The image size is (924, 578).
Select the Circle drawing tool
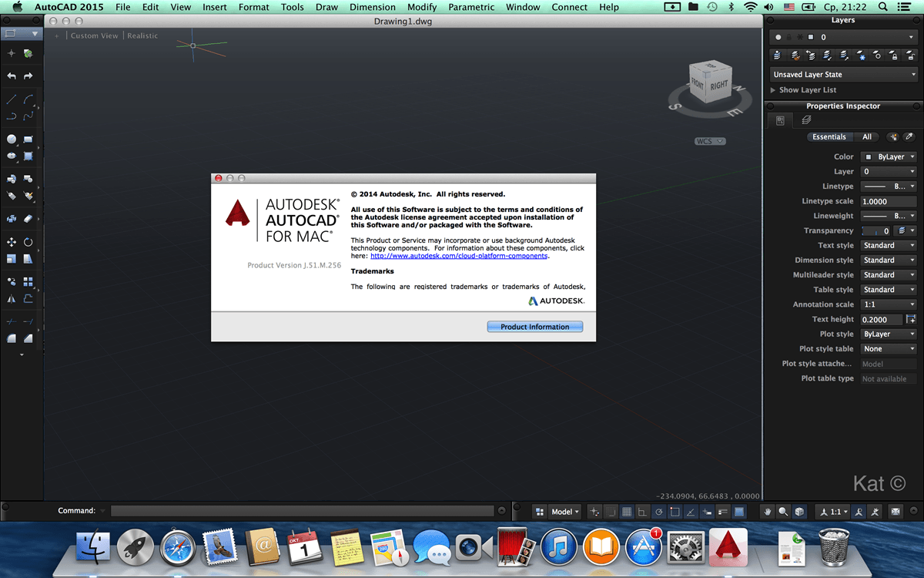(11, 139)
